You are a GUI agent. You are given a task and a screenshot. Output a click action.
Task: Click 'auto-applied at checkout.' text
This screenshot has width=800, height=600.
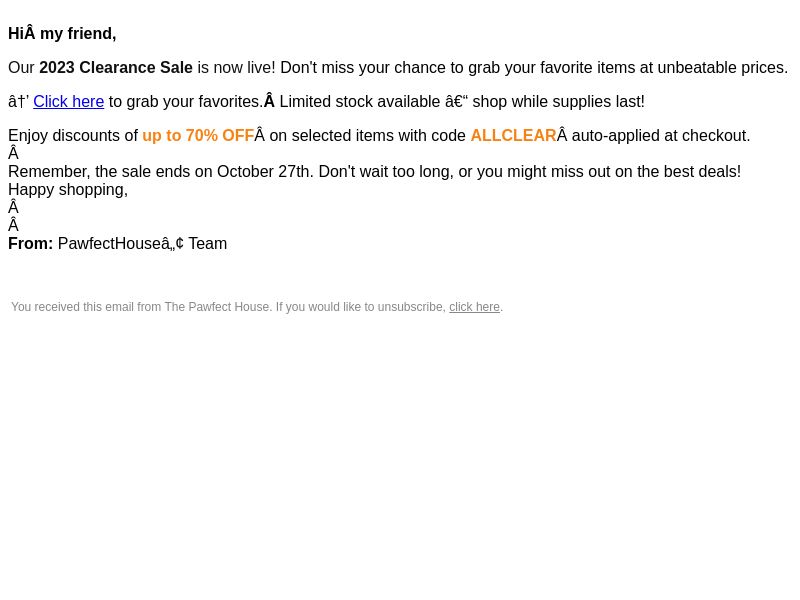coord(661,136)
